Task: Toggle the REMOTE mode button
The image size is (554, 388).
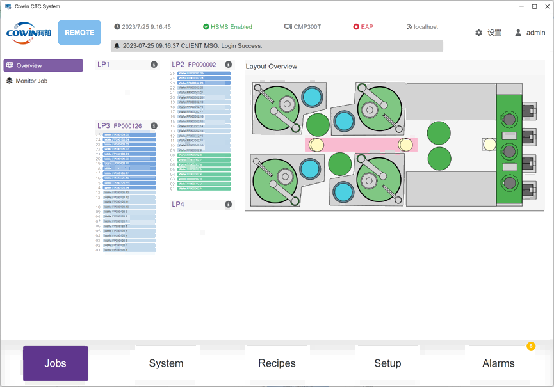Action: tap(79, 33)
